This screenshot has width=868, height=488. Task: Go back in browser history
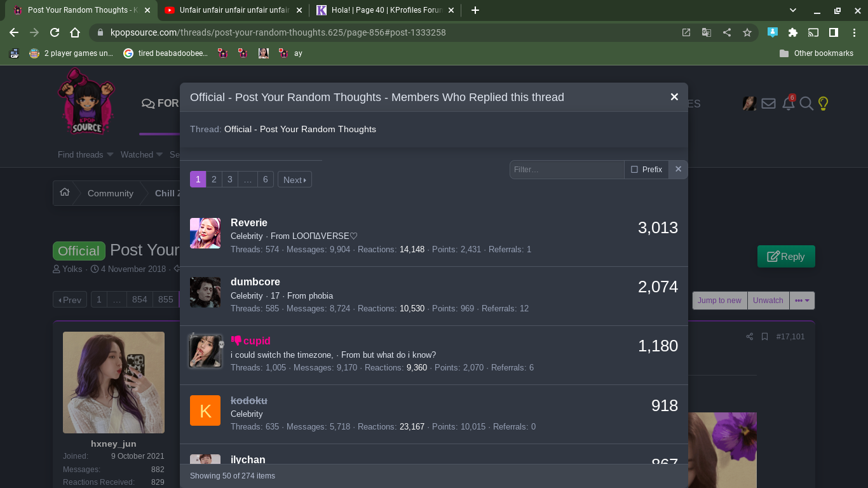pos(14,32)
